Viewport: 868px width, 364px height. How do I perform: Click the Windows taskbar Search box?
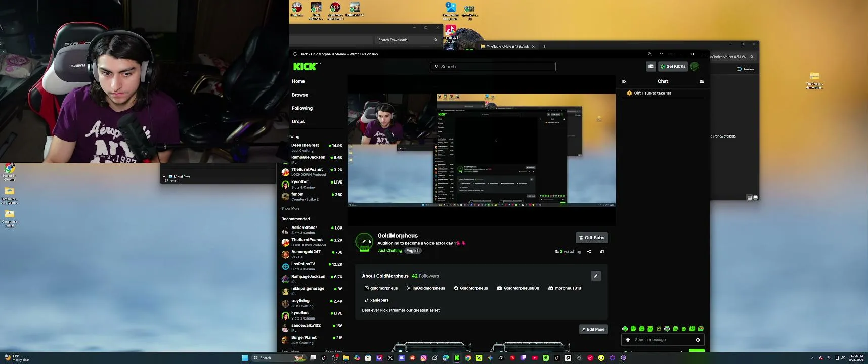pyautogui.click(x=280, y=358)
